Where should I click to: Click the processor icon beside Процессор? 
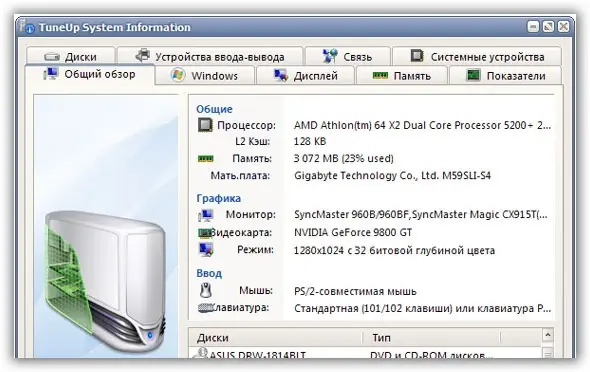(x=205, y=125)
